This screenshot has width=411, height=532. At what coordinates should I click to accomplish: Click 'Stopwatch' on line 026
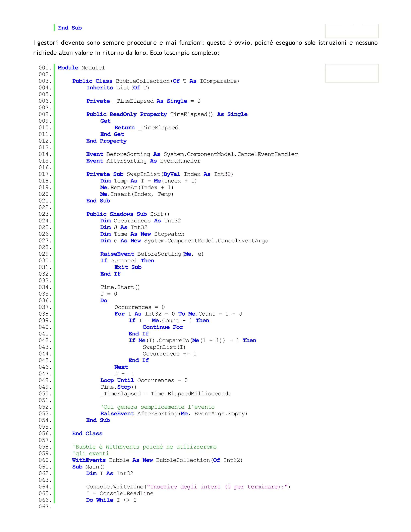(x=169, y=234)
